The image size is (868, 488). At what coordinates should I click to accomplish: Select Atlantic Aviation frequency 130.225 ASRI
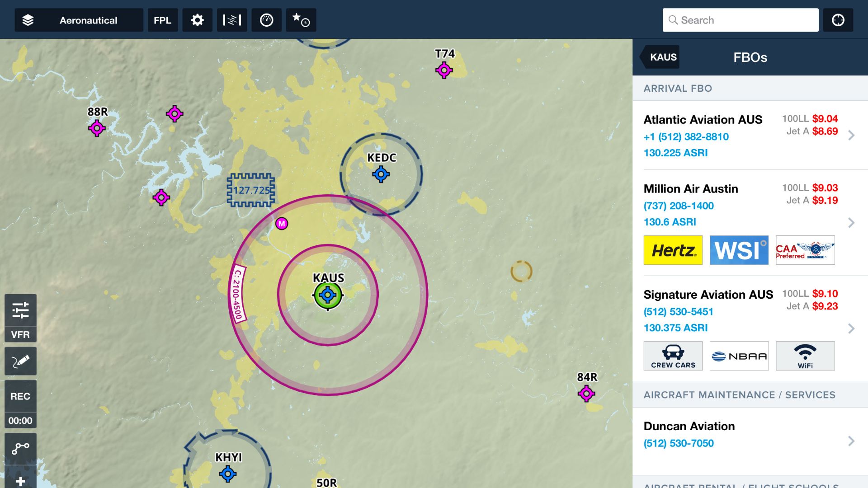[675, 153]
